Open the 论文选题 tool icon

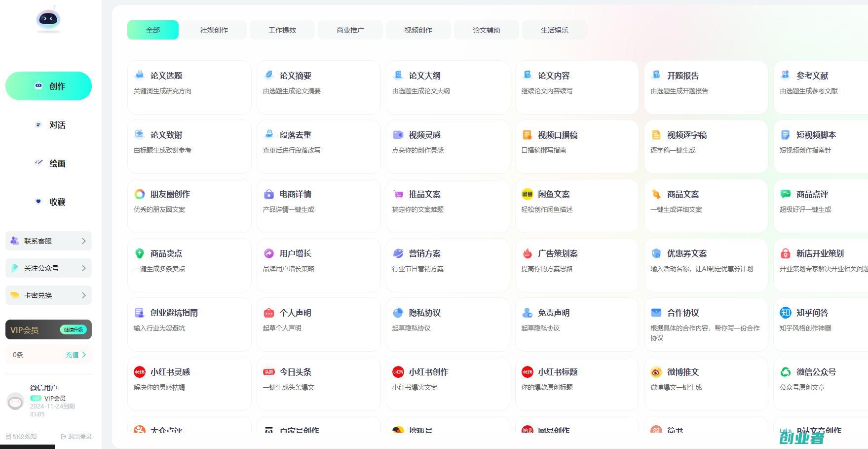pos(140,75)
